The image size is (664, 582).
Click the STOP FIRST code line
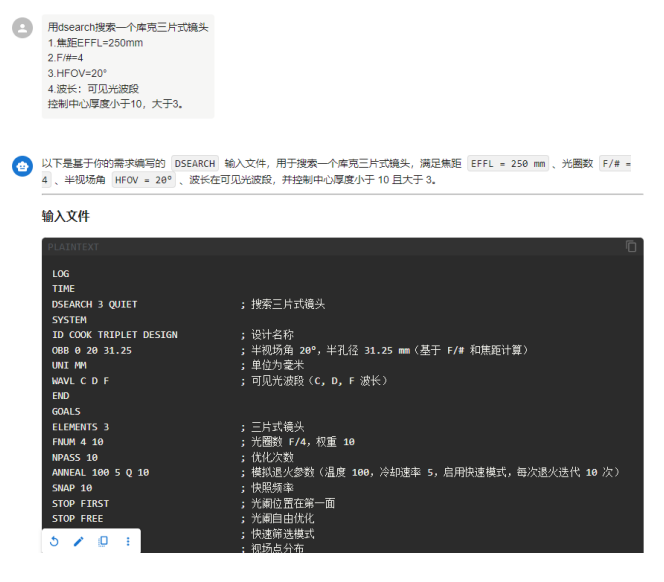click(x=80, y=503)
